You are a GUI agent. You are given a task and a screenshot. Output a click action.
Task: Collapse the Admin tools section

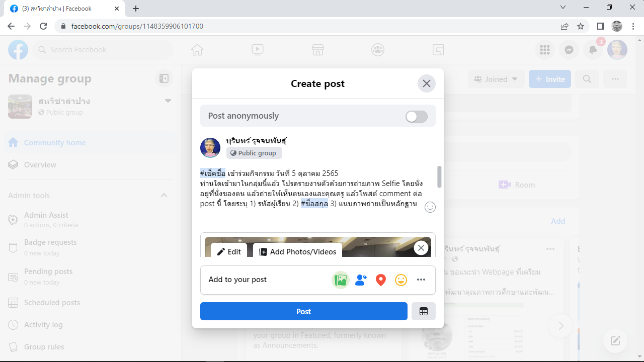pyautogui.click(x=164, y=195)
